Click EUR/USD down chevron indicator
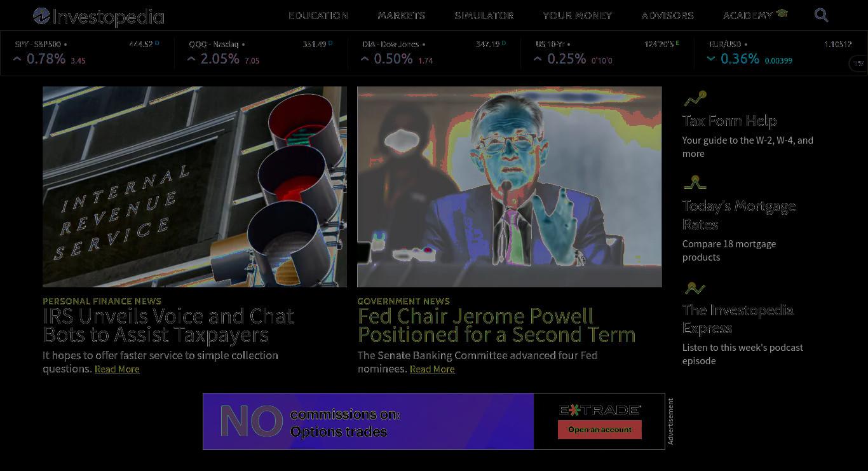This screenshot has height=471, width=868. [711, 59]
